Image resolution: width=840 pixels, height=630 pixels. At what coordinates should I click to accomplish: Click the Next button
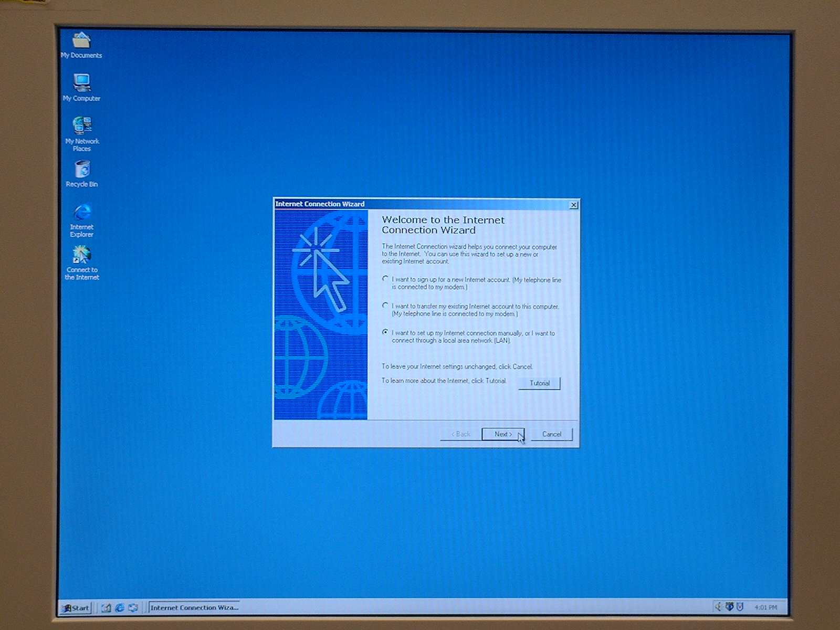[x=502, y=434]
